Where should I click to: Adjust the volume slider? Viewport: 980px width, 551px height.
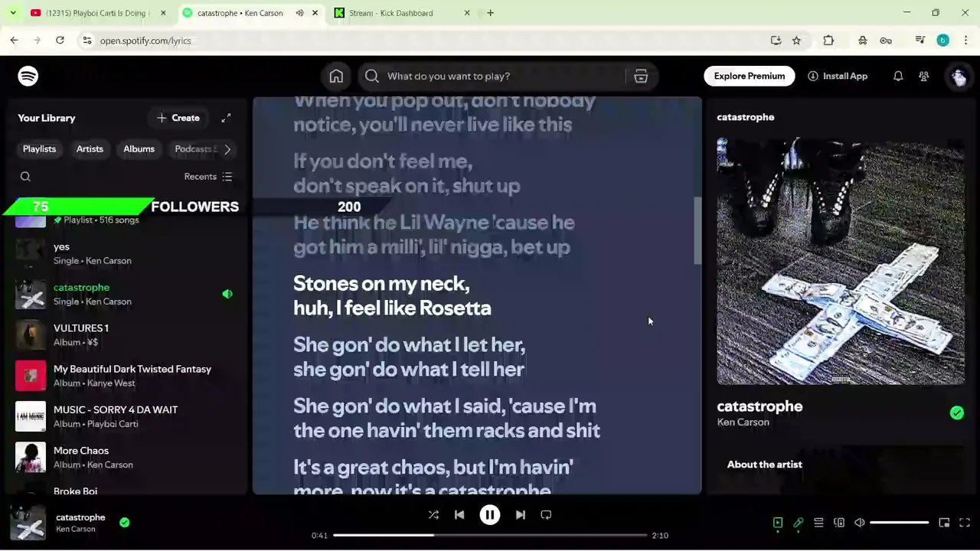[x=900, y=523]
